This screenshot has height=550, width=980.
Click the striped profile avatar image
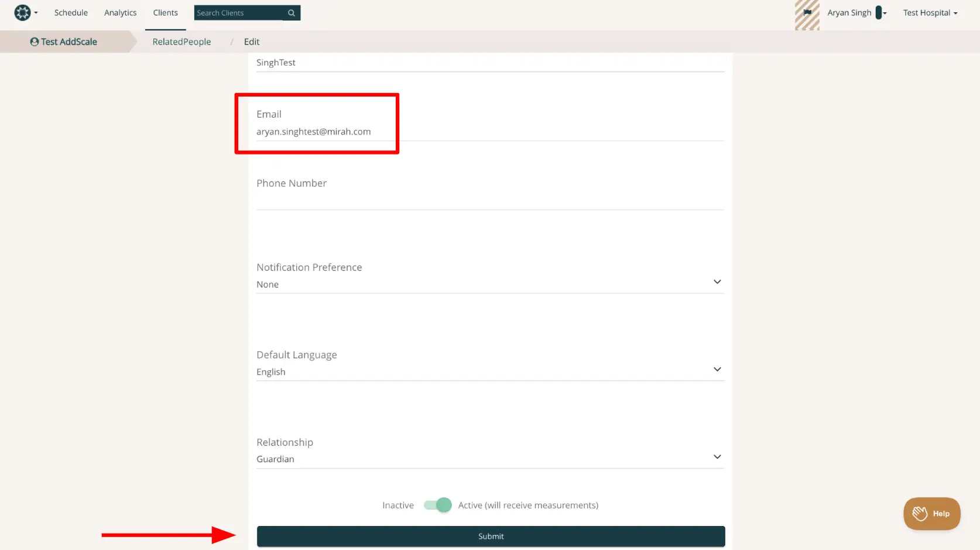coord(806,15)
